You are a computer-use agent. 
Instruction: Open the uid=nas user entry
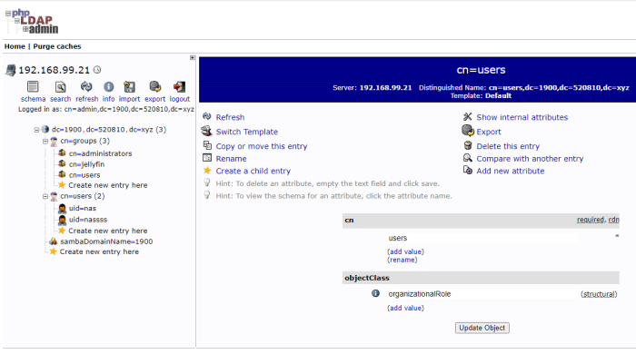(x=83, y=208)
